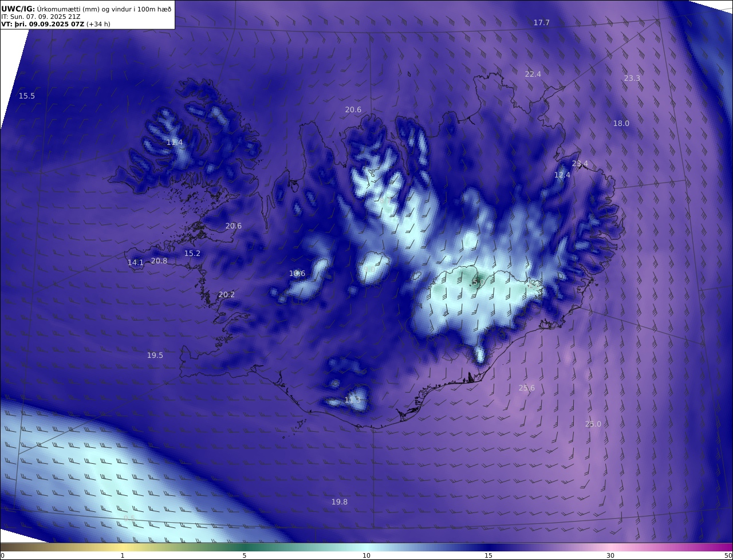The image size is (733, 560).
Task: Click the 15.5 value label
Action: (x=26, y=96)
